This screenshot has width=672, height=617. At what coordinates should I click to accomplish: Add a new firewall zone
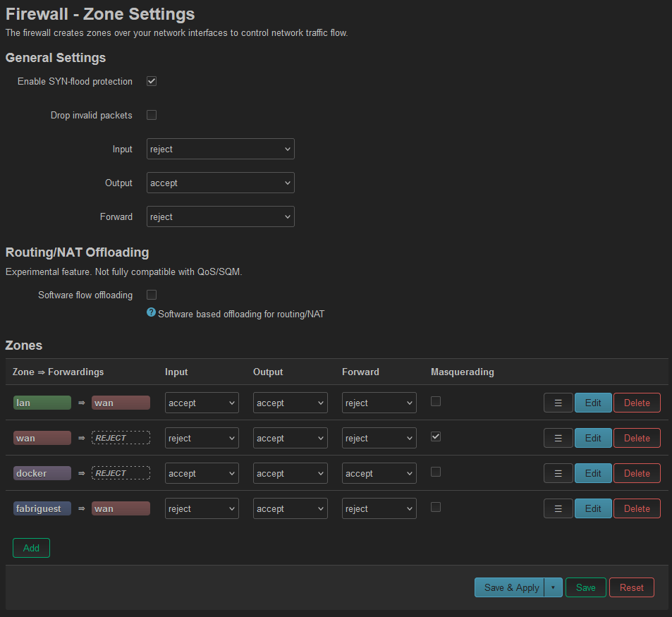pyautogui.click(x=31, y=548)
